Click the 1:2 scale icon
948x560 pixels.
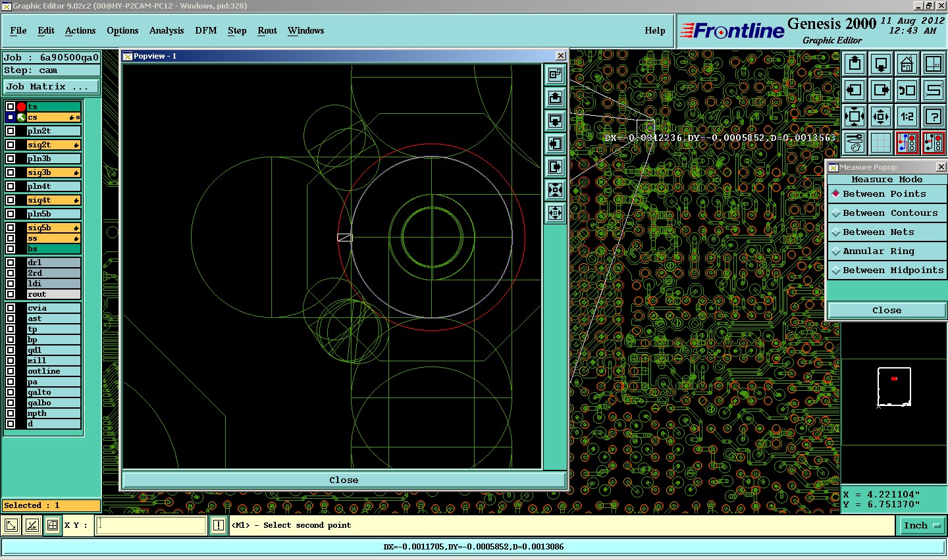pos(907,116)
